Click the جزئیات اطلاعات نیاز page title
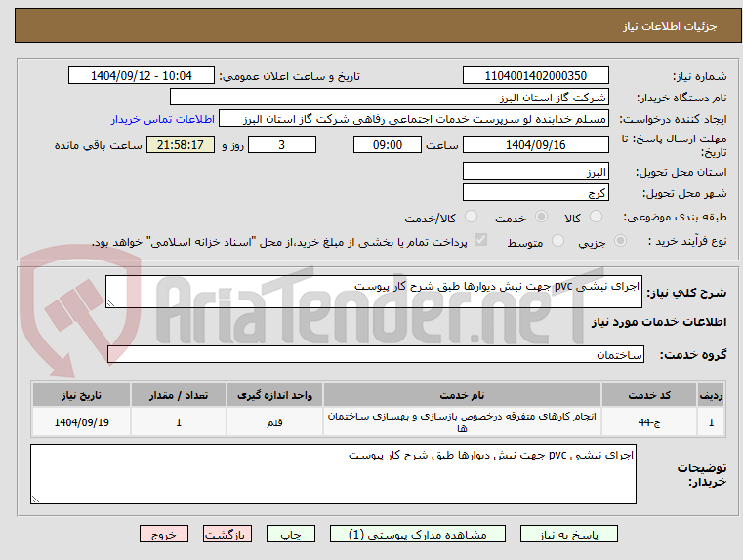 (670, 26)
